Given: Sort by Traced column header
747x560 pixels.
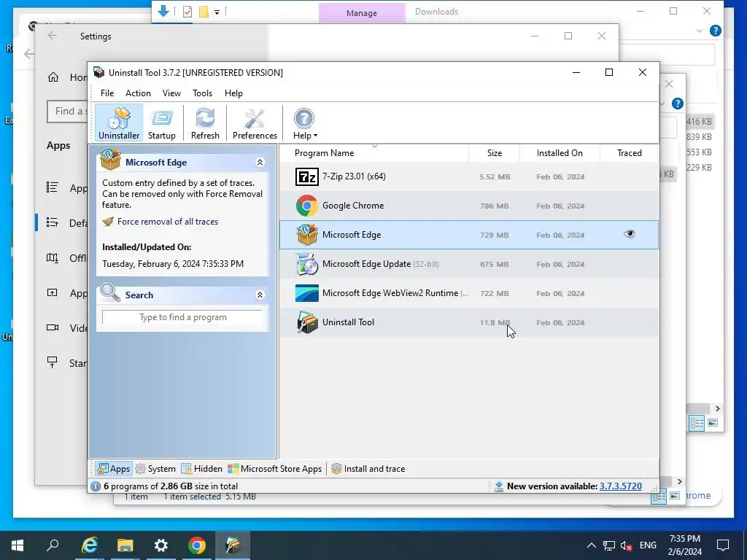Looking at the screenshot, I should [630, 153].
